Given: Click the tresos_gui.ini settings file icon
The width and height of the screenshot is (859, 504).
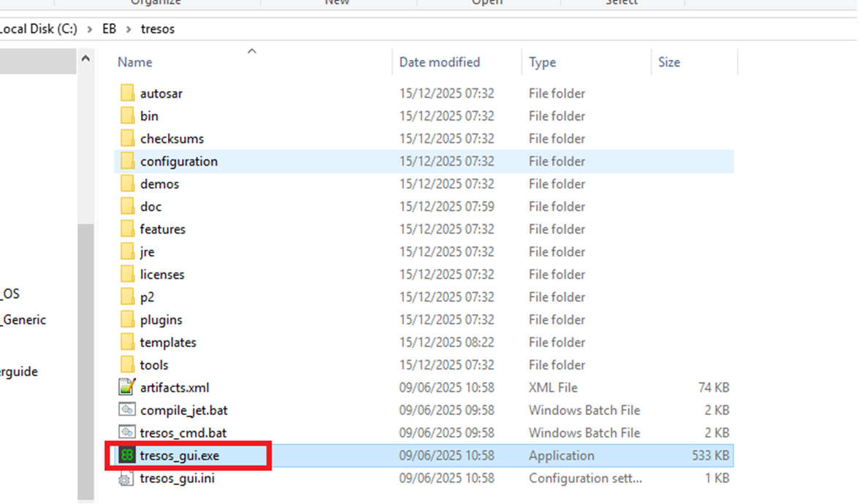Looking at the screenshot, I should [127, 479].
